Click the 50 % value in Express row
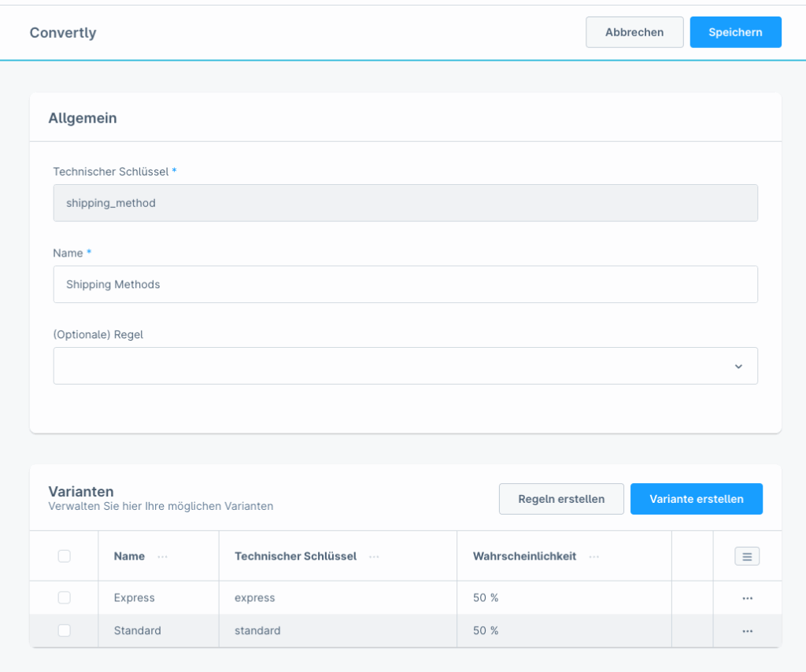Image resolution: width=806 pixels, height=672 pixels. point(485,597)
